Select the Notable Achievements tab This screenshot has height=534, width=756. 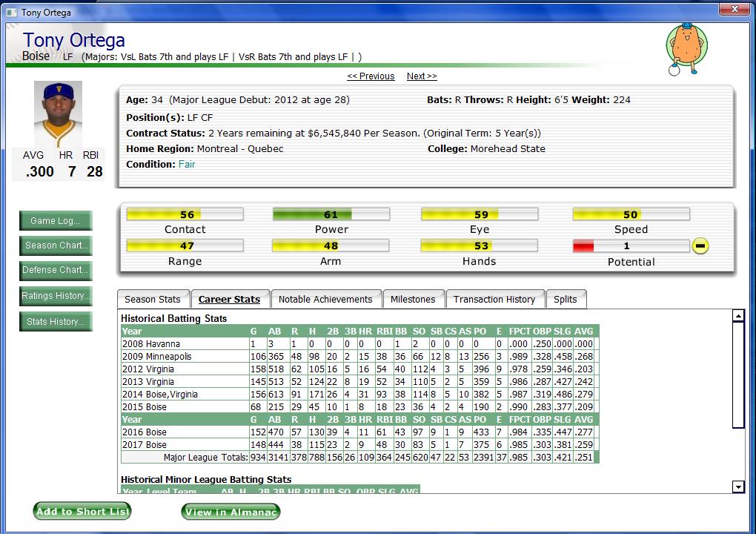tap(325, 300)
